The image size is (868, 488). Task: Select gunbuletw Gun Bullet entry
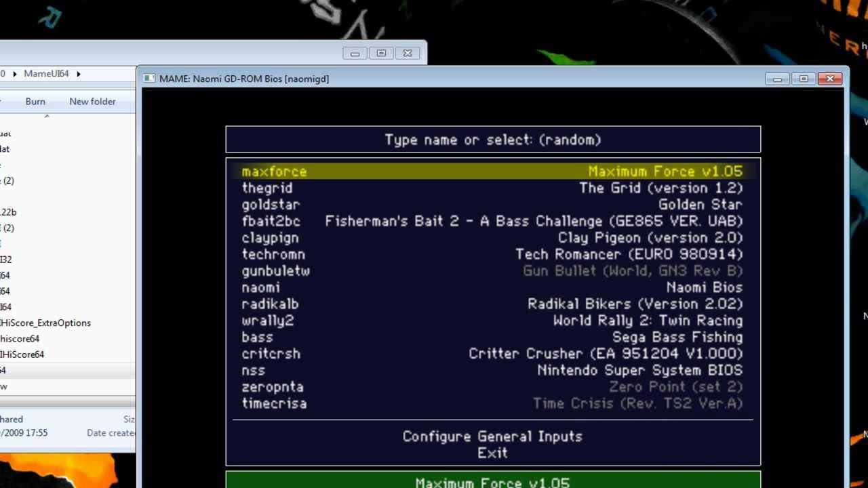492,271
